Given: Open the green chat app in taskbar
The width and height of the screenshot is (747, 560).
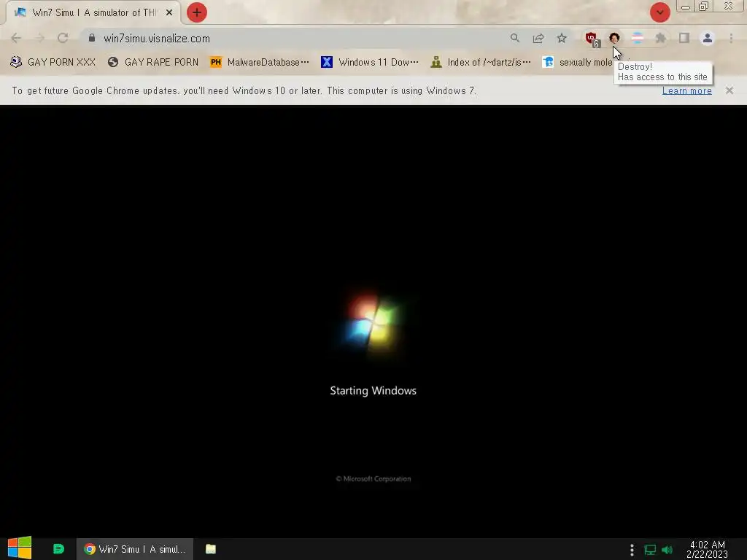Looking at the screenshot, I should pyautogui.click(x=58, y=549).
